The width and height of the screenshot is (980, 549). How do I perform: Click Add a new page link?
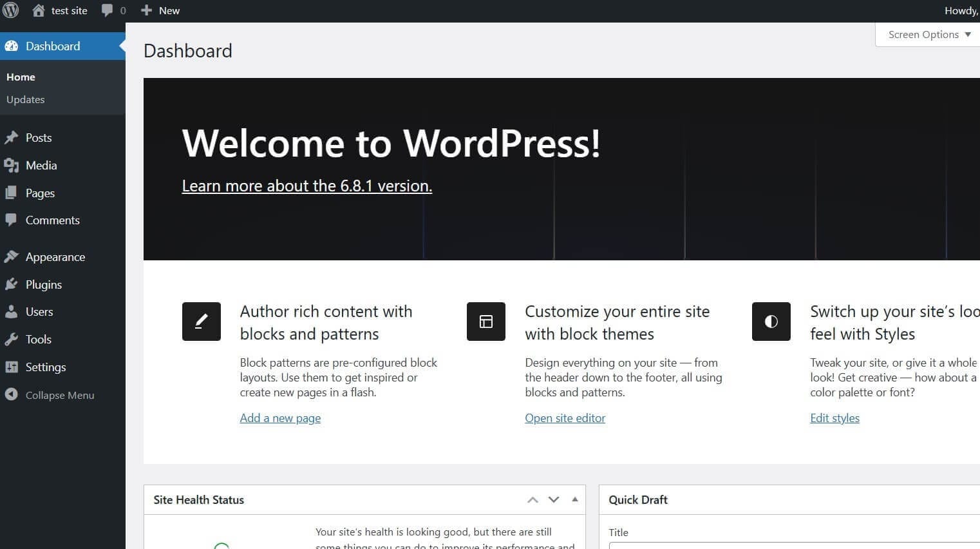[x=280, y=418]
